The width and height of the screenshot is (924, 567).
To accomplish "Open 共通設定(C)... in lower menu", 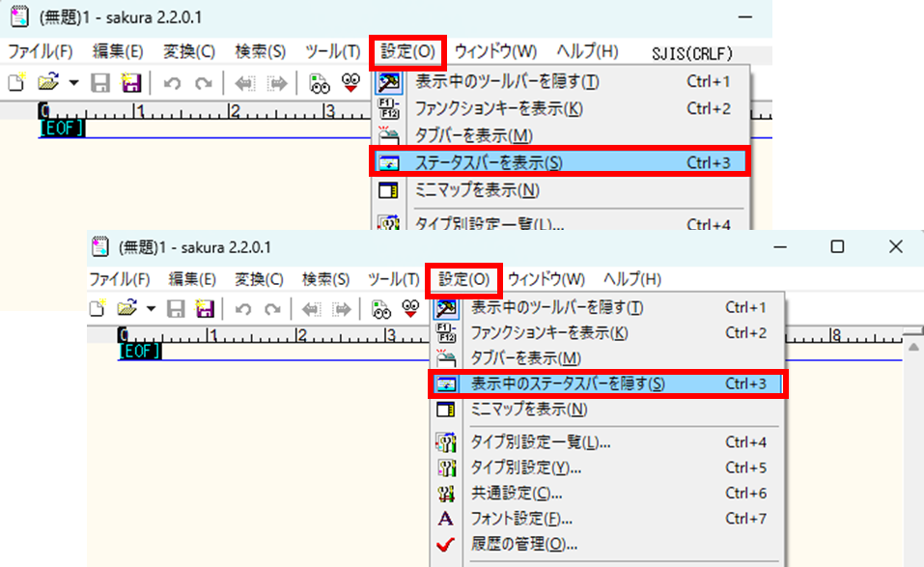I will [x=608, y=493].
